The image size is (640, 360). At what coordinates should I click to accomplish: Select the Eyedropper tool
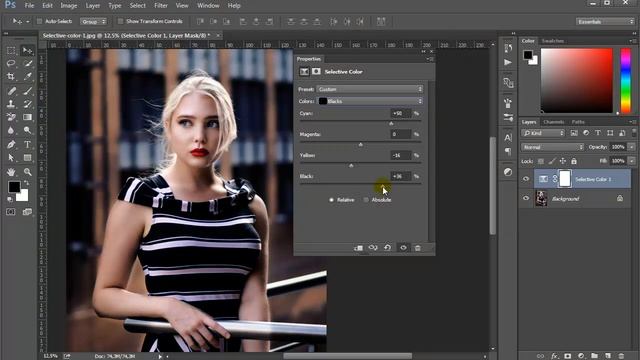pos(27,76)
